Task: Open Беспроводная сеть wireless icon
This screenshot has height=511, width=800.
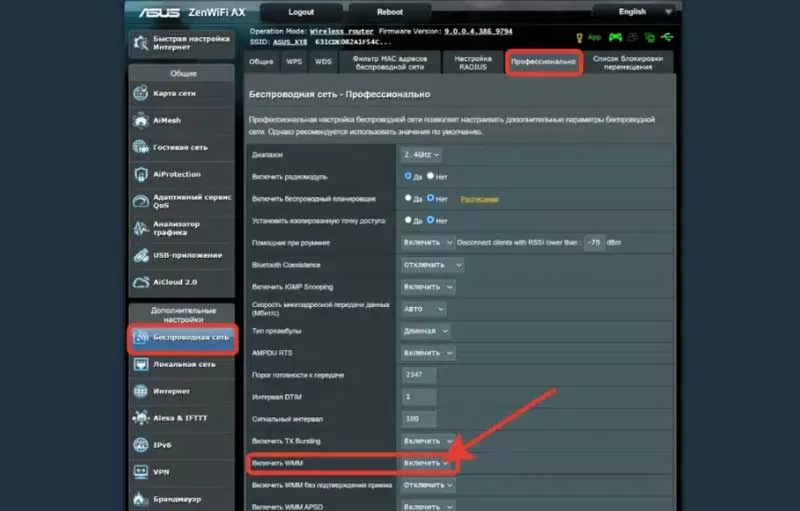Action: point(141,337)
